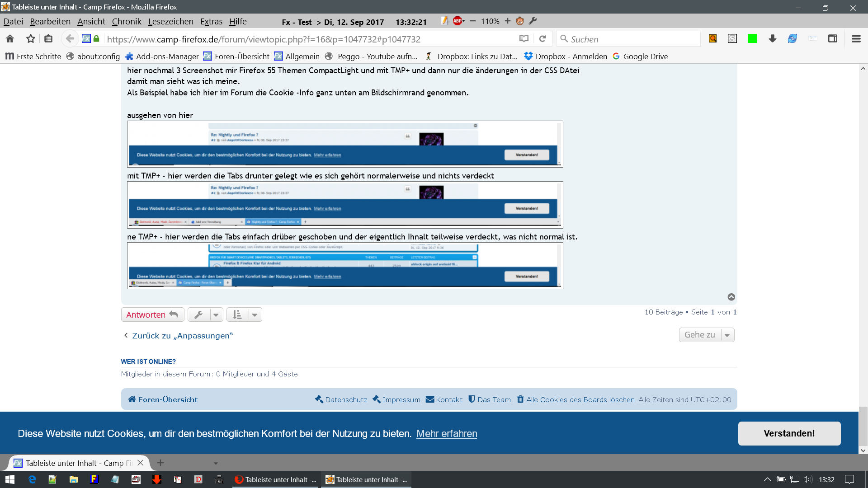The height and width of the screenshot is (488, 868).
Task: Open the Lesezeichen menu
Action: (x=170, y=21)
